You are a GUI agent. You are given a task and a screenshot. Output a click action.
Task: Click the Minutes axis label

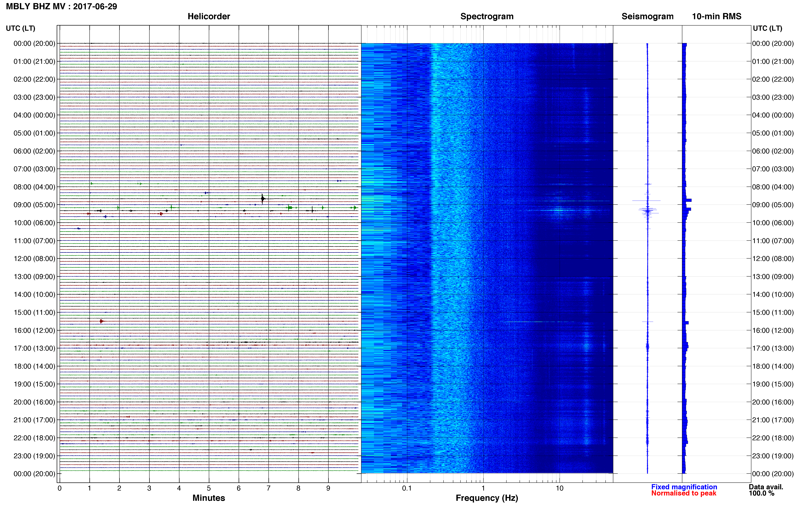pos(208,498)
